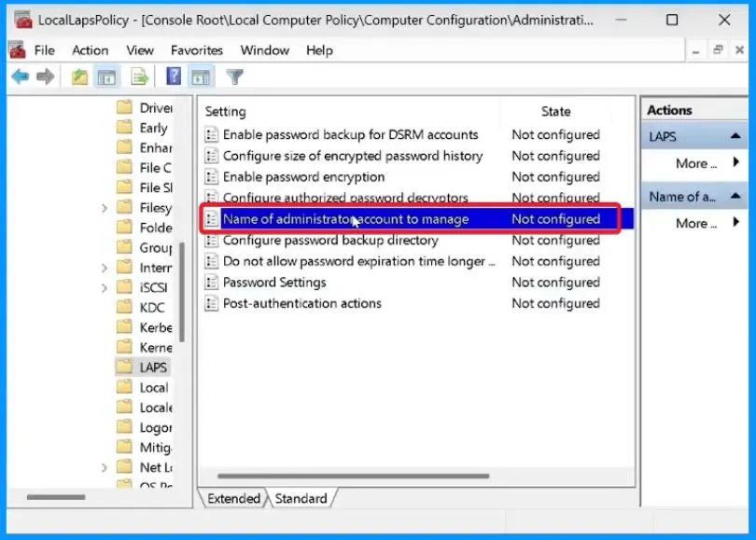Toggle Show/Hide Action Pane icon
This screenshot has width=756, height=540.
[x=201, y=76]
